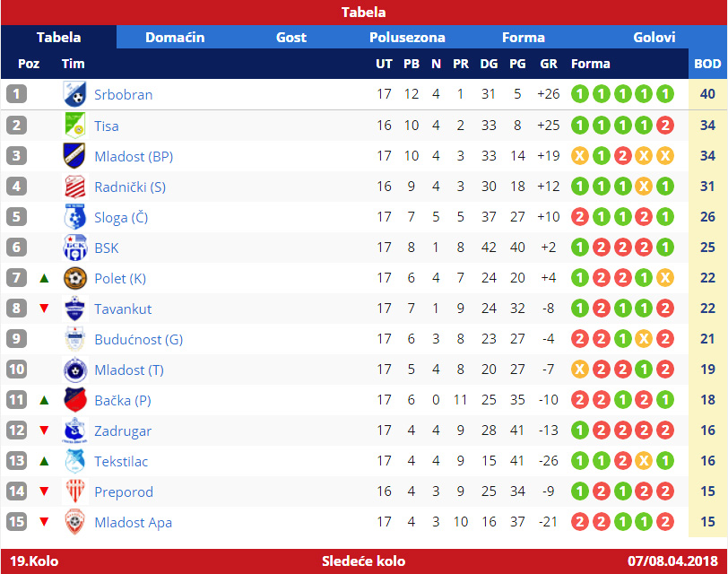The width and height of the screenshot is (728, 574).
Task: Open the Tavankut team link
Action: coord(123,309)
